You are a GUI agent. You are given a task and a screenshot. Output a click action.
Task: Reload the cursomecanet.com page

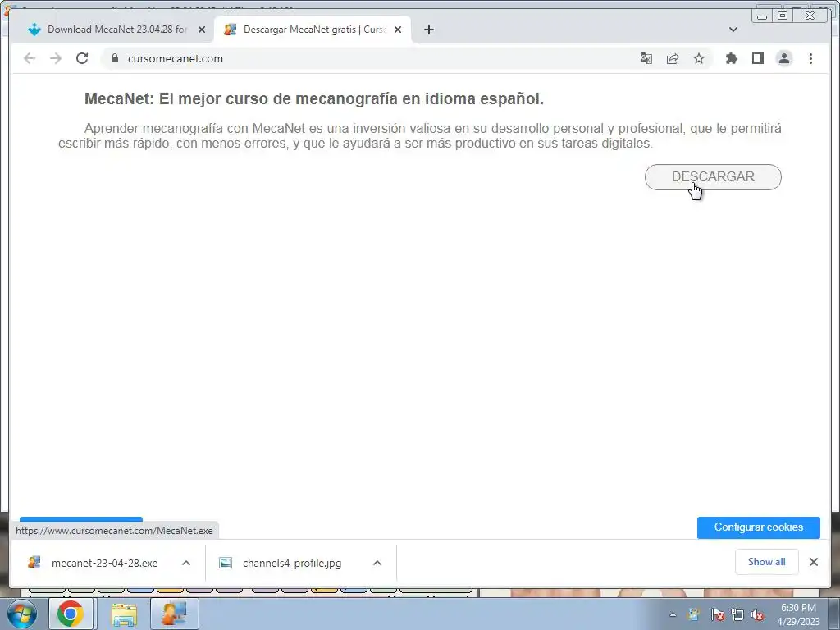(82, 58)
